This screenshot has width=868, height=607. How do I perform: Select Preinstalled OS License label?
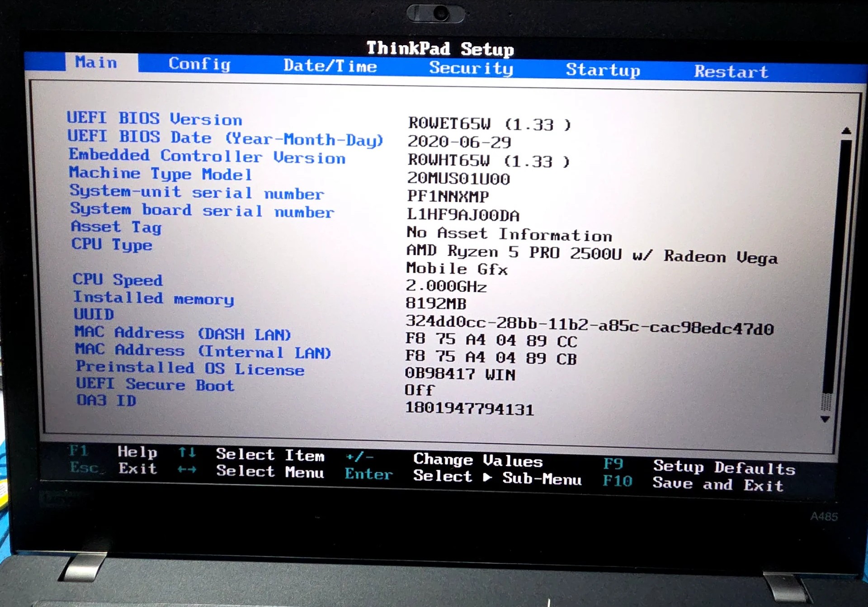point(190,369)
